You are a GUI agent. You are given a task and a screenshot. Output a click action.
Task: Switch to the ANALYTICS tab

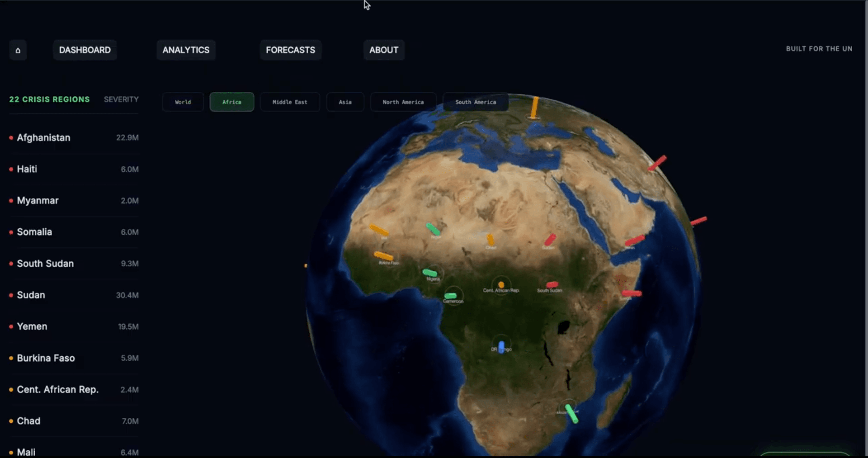point(186,50)
